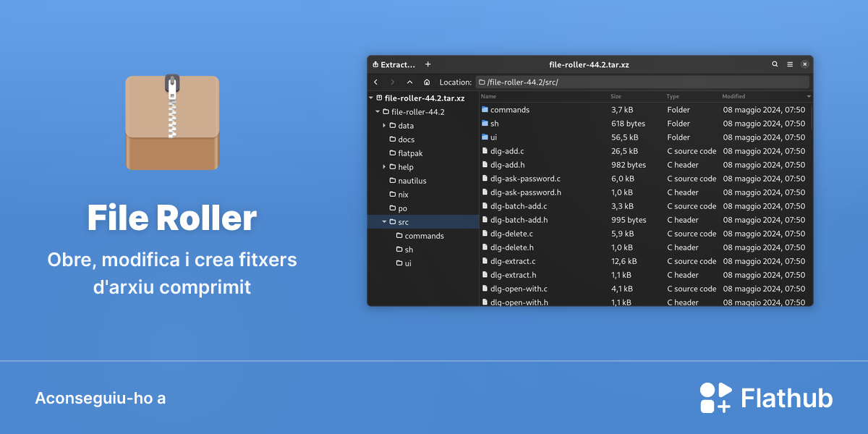Click the dlg-delete.h file icon
This screenshot has height=434, width=868.
(x=485, y=247)
